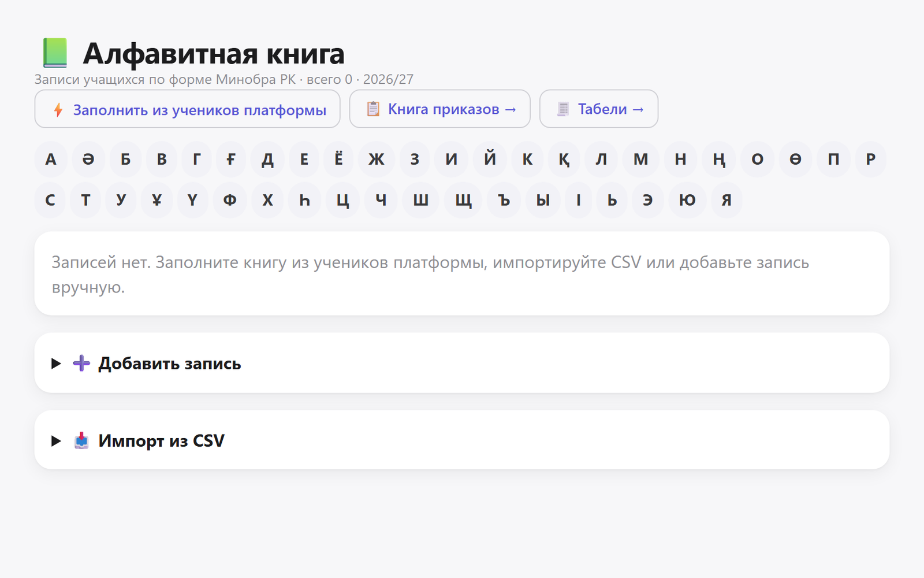Click the lightning bolt icon on fill button
Screen dimensions: 924x578
pyautogui.click(x=58, y=109)
